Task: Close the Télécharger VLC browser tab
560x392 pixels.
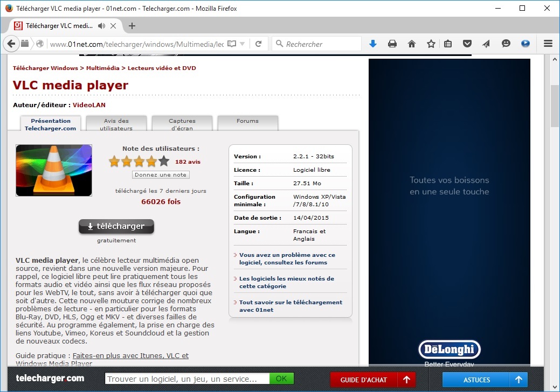Action: pyautogui.click(x=113, y=26)
